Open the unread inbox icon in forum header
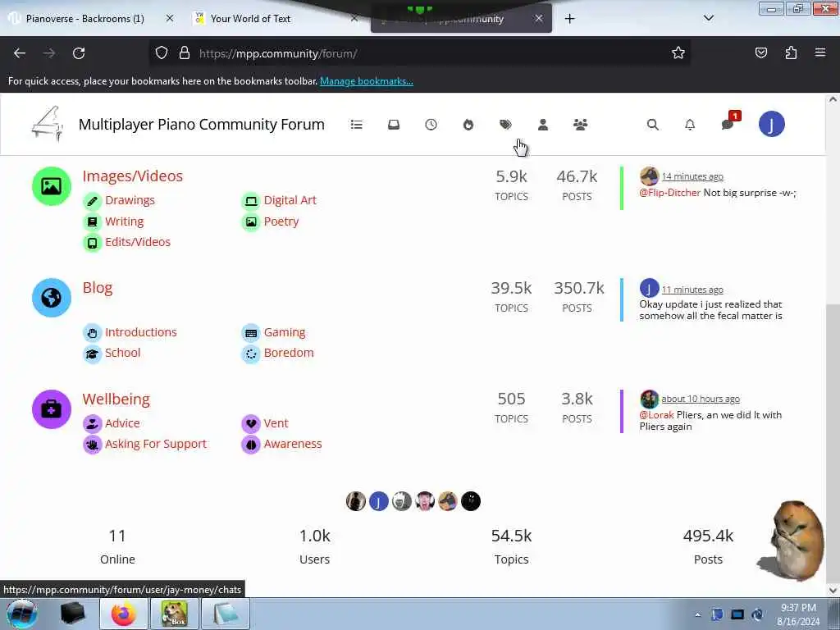840x630 pixels. click(x=394, y=125)
